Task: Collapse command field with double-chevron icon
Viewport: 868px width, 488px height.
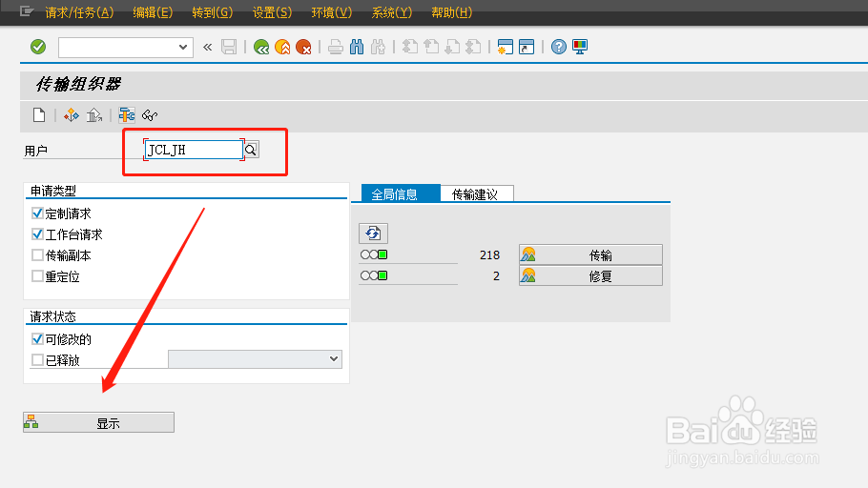Action: (208, 47)
